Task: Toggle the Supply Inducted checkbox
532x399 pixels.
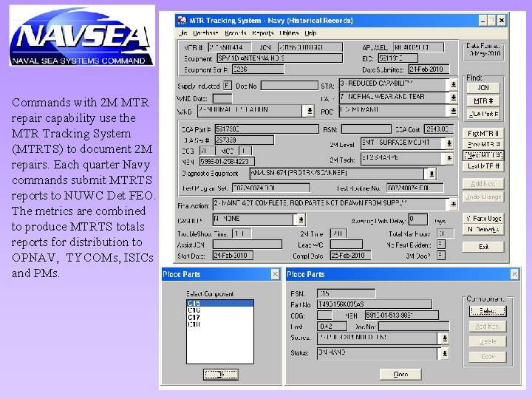Action: coord(228,86)
